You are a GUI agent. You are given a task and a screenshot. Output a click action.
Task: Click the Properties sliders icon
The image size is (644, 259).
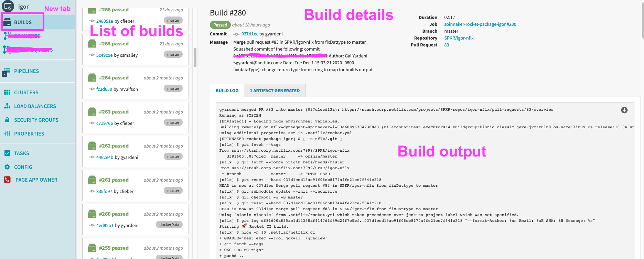(x=7, y=133)
